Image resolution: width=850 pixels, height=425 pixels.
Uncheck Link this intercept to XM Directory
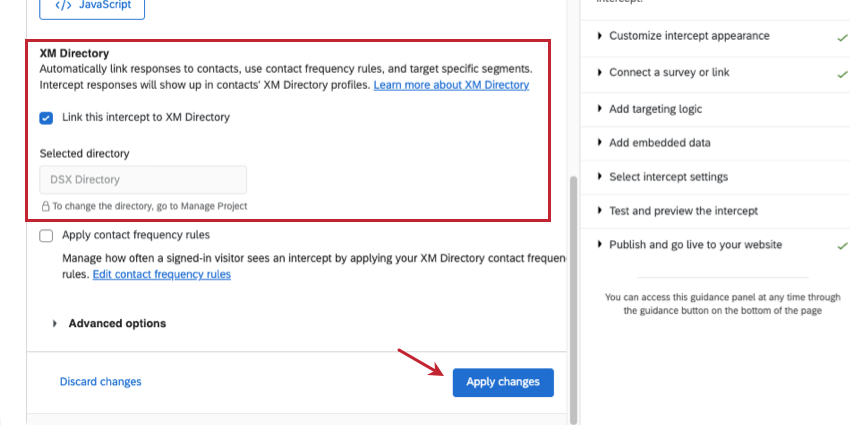pyautogui.click(x=46, y=118)
